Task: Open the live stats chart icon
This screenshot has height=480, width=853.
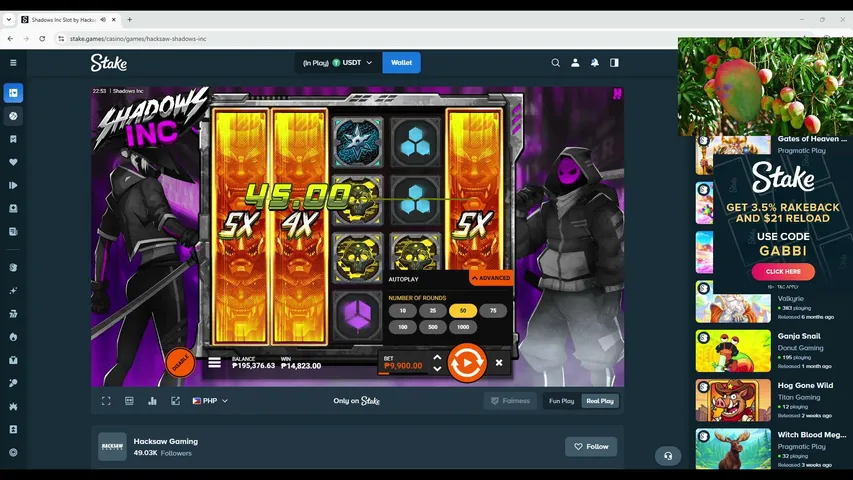Action: click(x=152, y=401)
